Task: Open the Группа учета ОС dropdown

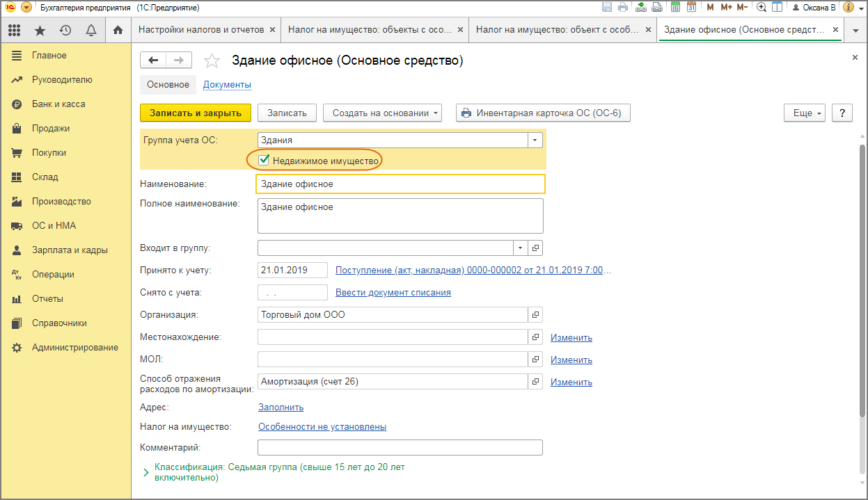Action: [x=535, y=140]
